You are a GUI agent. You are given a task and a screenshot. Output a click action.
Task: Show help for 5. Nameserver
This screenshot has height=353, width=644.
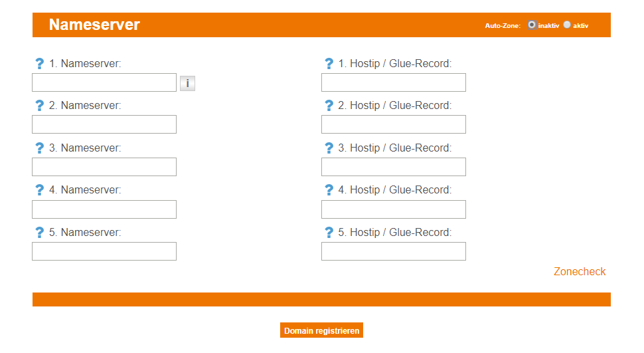pyautogui.click(x=39, y=233)
